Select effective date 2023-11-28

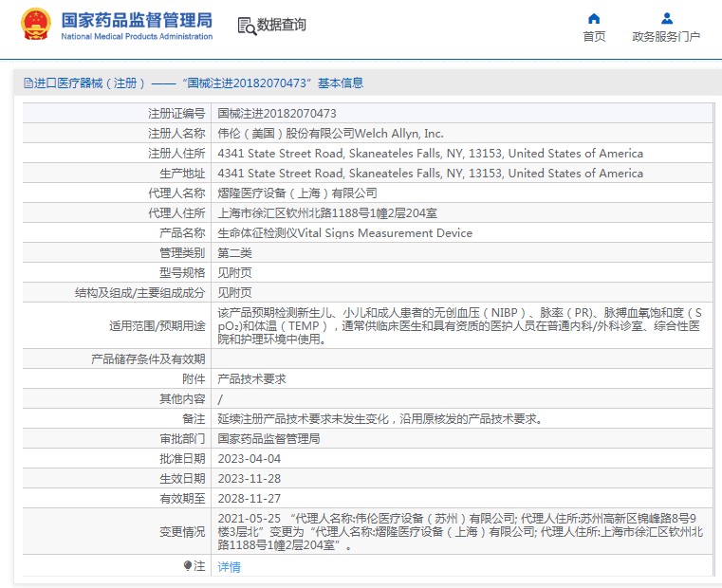click(x=250, y=478)
